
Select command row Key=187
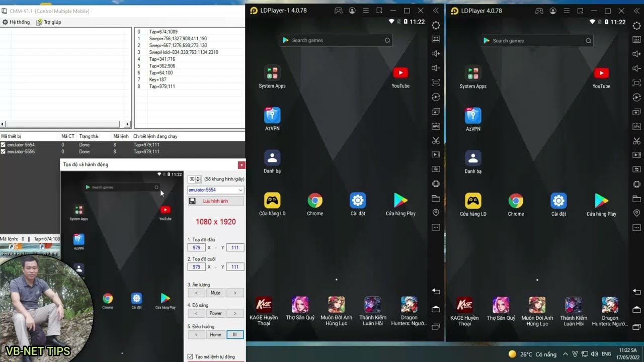point(157,79)
